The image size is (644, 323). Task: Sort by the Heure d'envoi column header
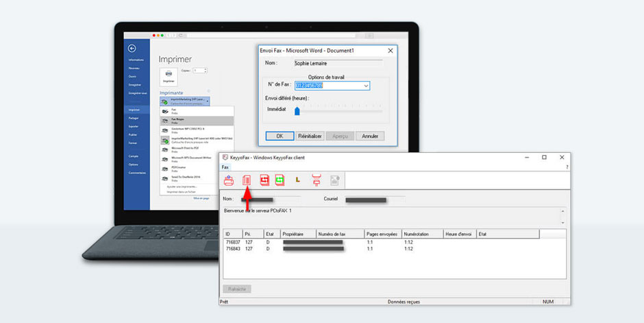(x=460, y=234)
